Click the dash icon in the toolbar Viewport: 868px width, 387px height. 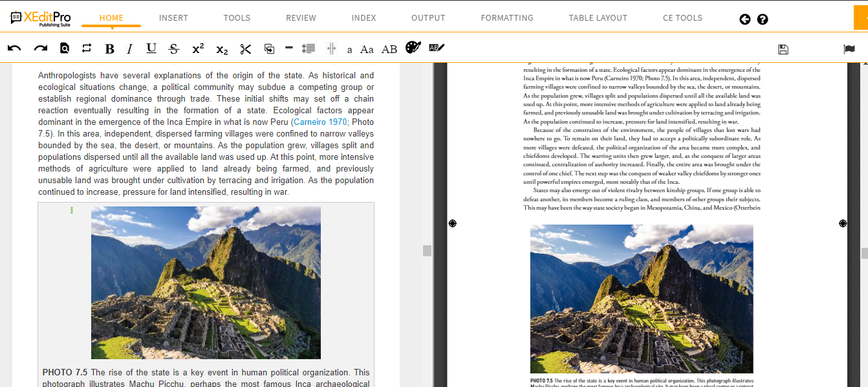click(289, 48)
